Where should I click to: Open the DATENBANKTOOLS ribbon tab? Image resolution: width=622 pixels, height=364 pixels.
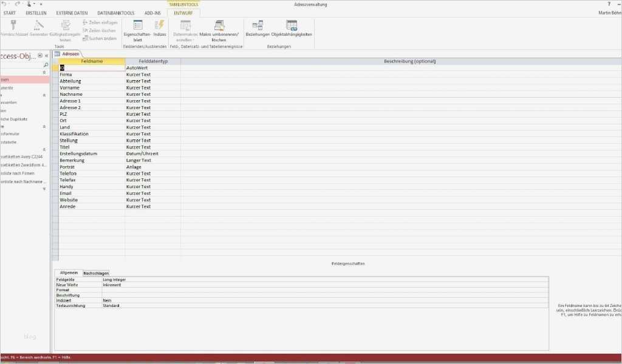coord(116,13)
